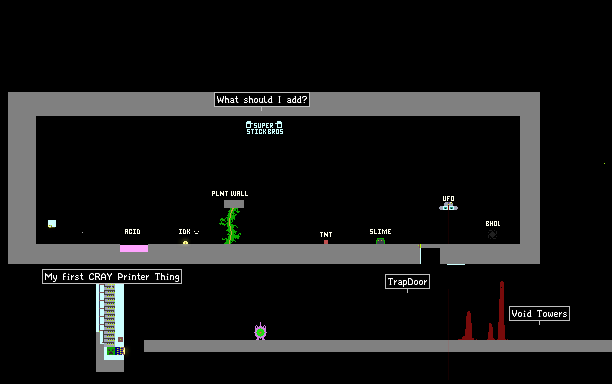Select the Super Stick Bros logo

[x=264, y=128]
